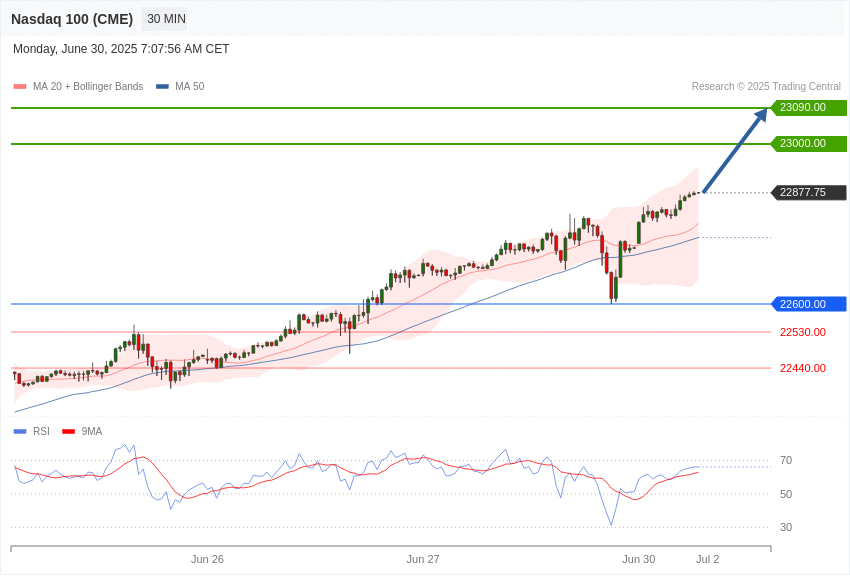This screenshot has width=850, height=576.
Task: Click the pink MA 20 legend swatch
Action: pyautogui.click(x=20, y=86)
